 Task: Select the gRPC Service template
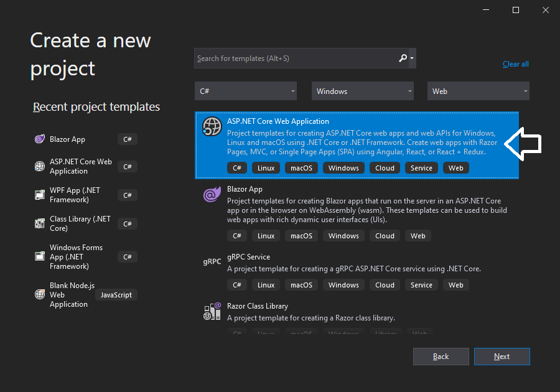pos(357,271)
